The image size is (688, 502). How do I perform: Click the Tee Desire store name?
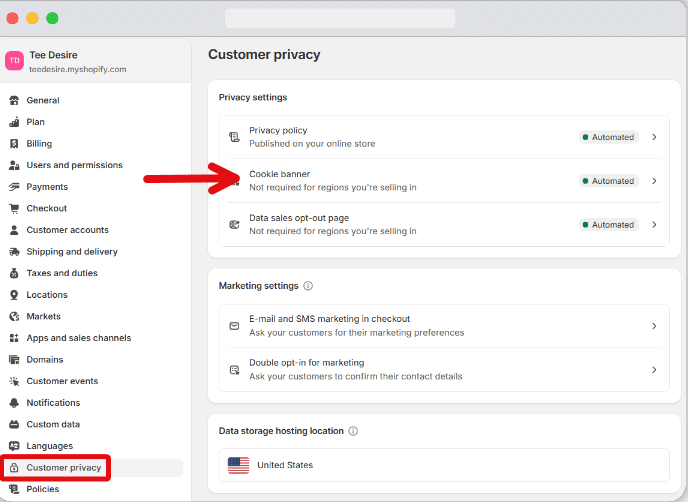(x=54, y=55)
